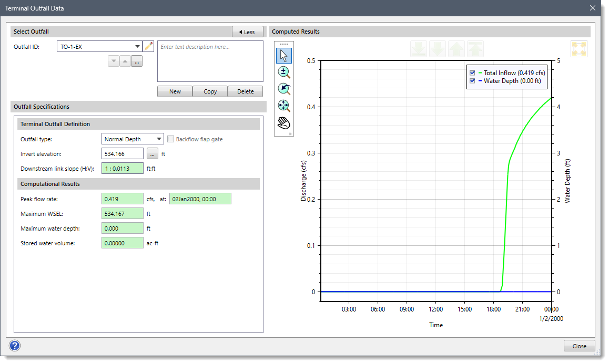Open help using the question mark icon
The image size is (609, 364).
click(14, 346)
